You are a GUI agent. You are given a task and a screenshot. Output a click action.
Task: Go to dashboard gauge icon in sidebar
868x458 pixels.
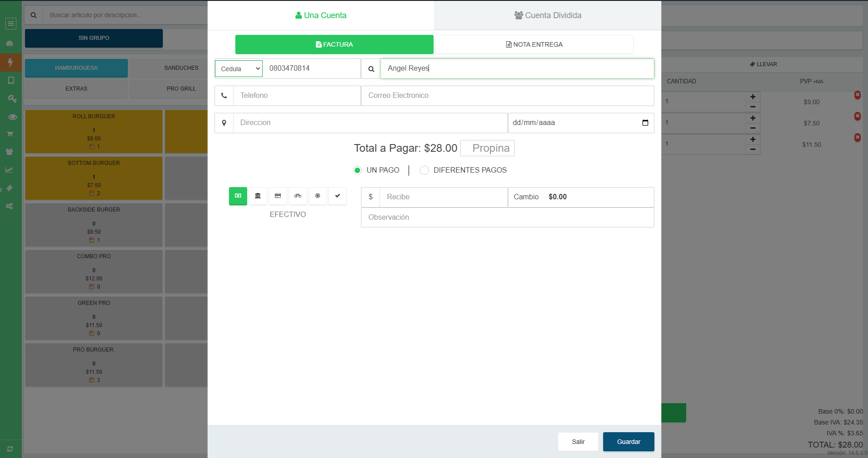[10, 43]
